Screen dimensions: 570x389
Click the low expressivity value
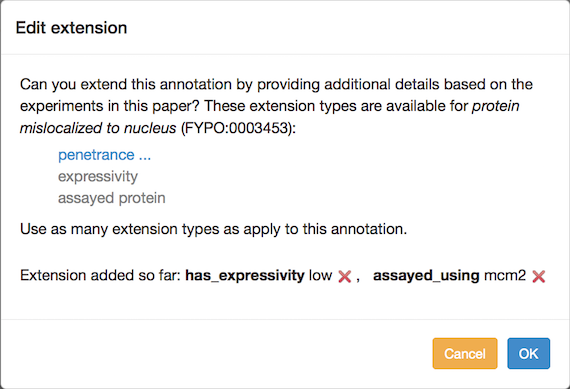[320, 276]
